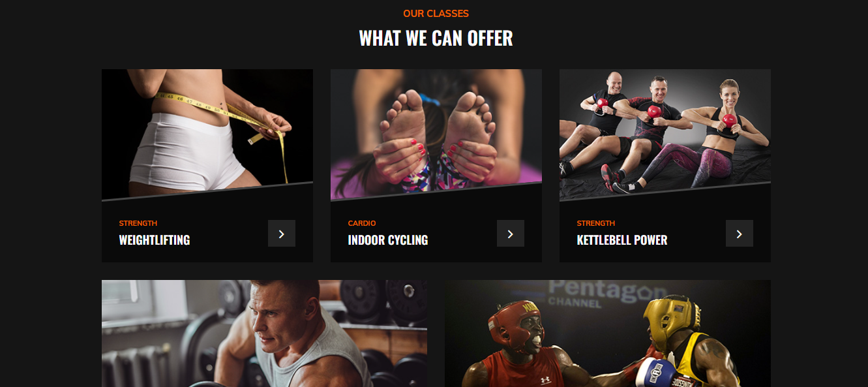Click the Strength label above Weightlifting
This screenshot has width=868, height=387.
138,223
